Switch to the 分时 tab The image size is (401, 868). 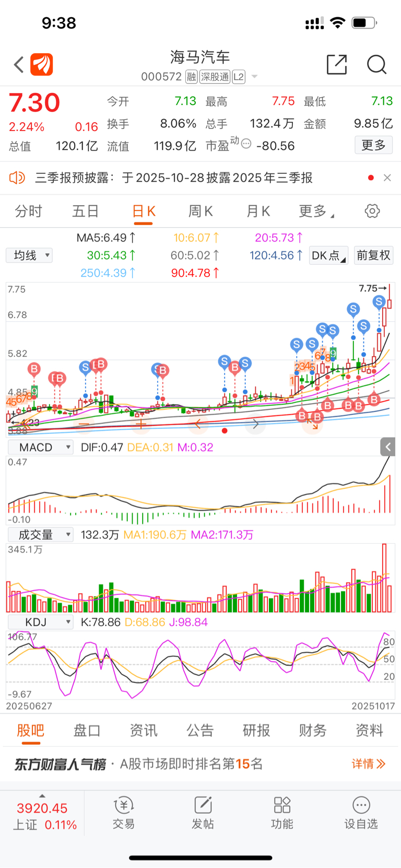point(29,211)
